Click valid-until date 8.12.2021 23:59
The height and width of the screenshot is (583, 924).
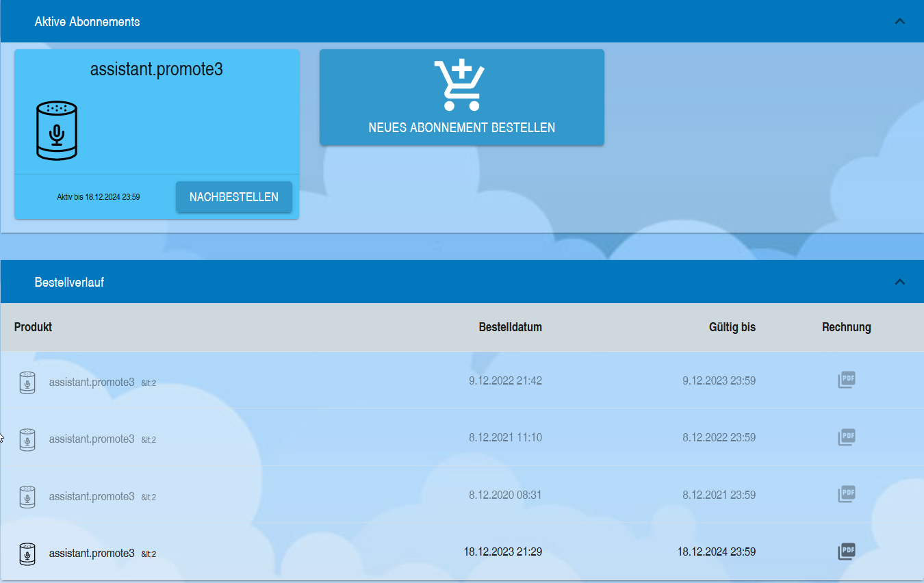[719, 495]
